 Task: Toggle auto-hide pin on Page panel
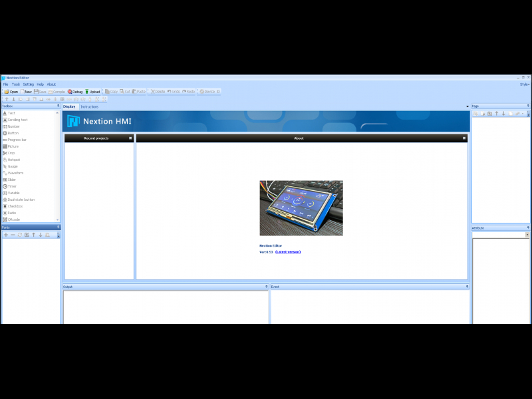[528, 106]
